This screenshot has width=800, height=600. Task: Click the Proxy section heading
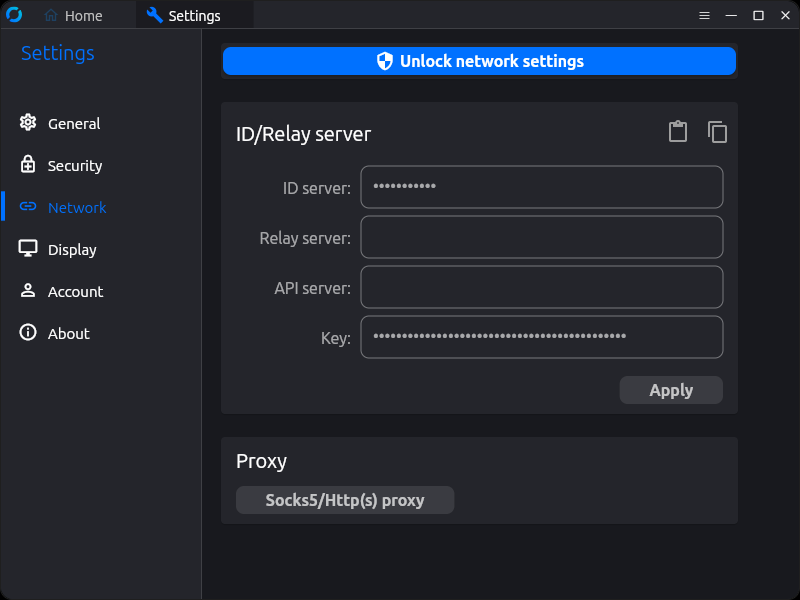tap(261, 461)
